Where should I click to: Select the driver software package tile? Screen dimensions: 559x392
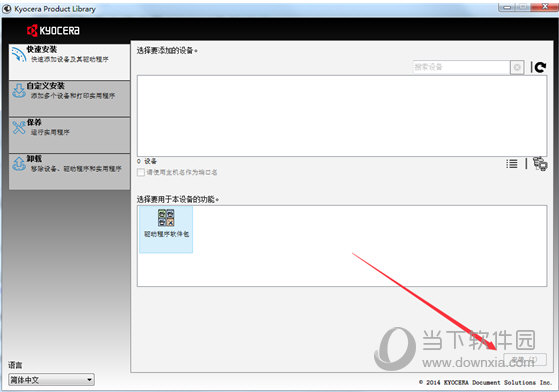tap(166, 229)
